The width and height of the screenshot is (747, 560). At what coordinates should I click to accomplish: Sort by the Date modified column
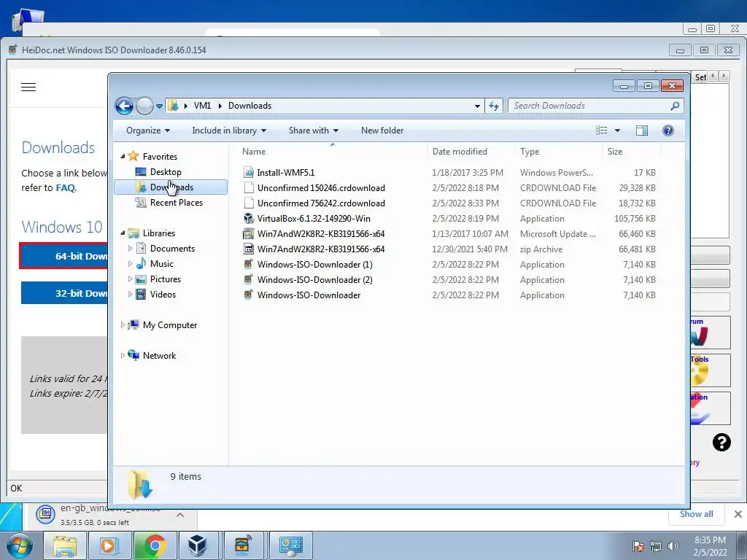point(471,152)
